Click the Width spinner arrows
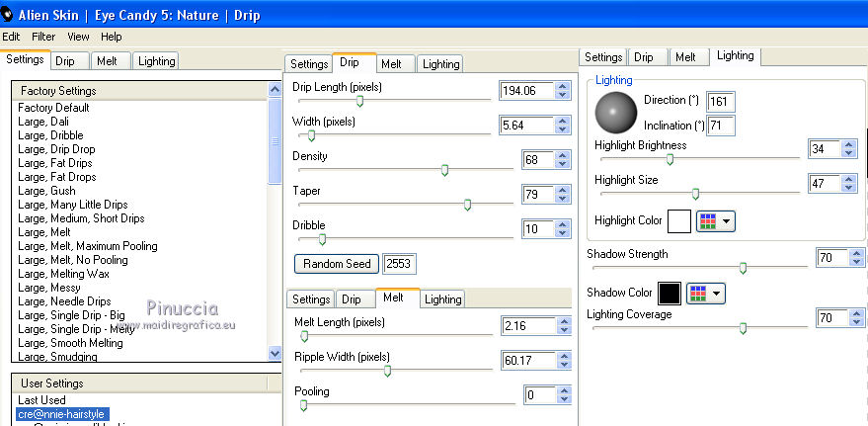This screenshot has height=426, width=868. point(563,126)
